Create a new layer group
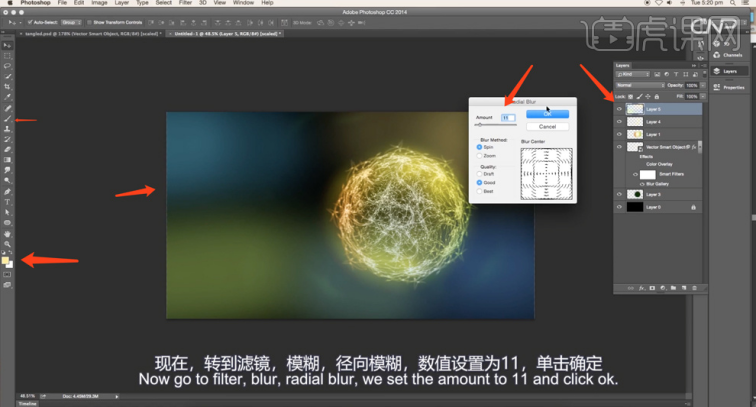 (x=673, y=288)
